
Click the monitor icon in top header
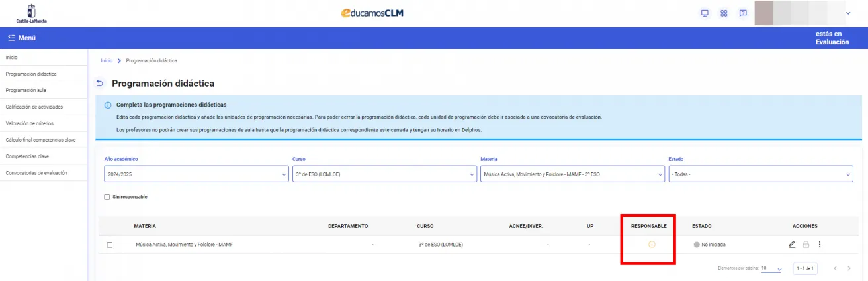click(705, 13)
